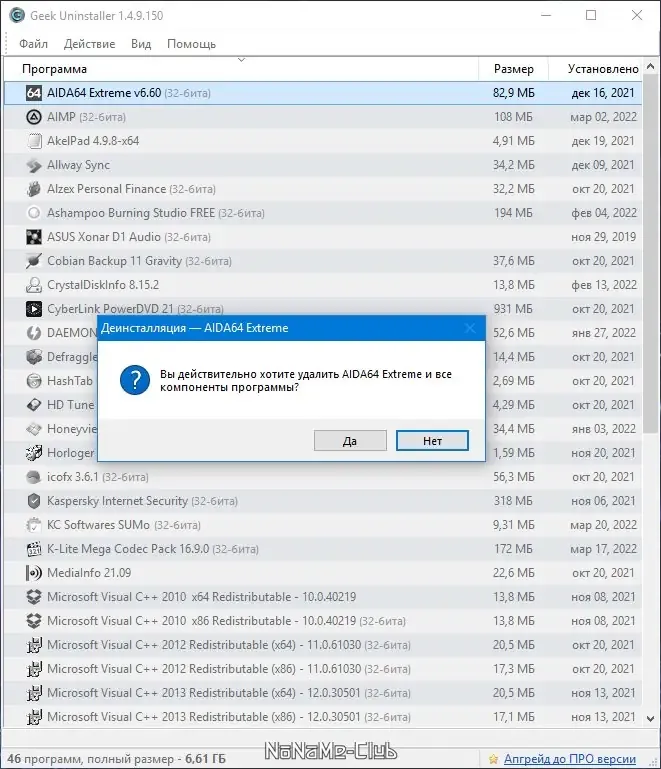Image resolution: width=661 pixels, height=769 pixels.
Task: Sort by the Программа column header
Action: coord(241,69)
